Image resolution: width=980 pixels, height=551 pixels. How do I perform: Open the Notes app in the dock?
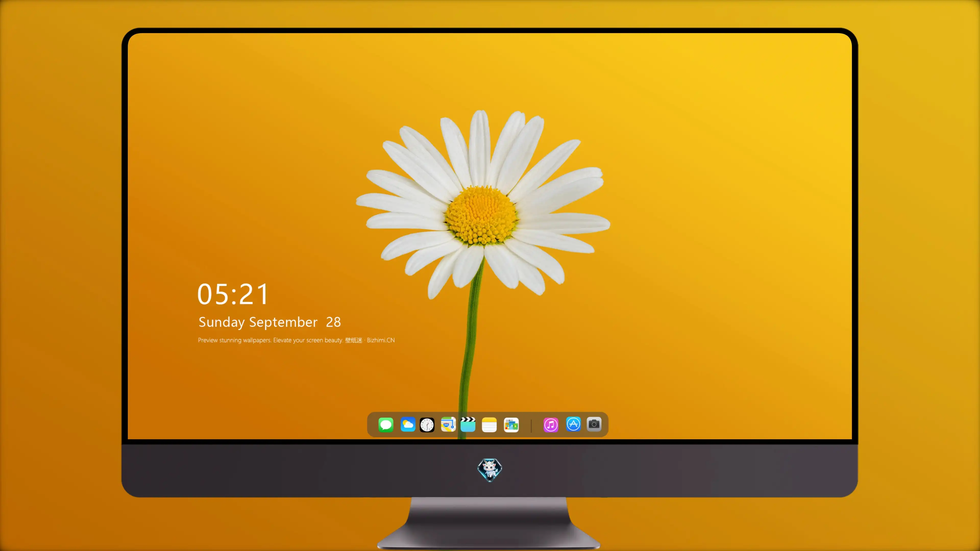489,425
